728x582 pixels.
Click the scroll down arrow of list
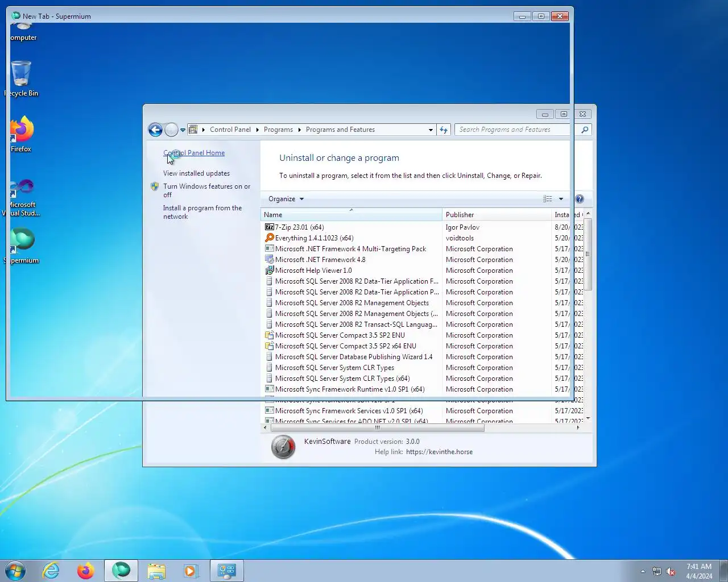[588, 418]
